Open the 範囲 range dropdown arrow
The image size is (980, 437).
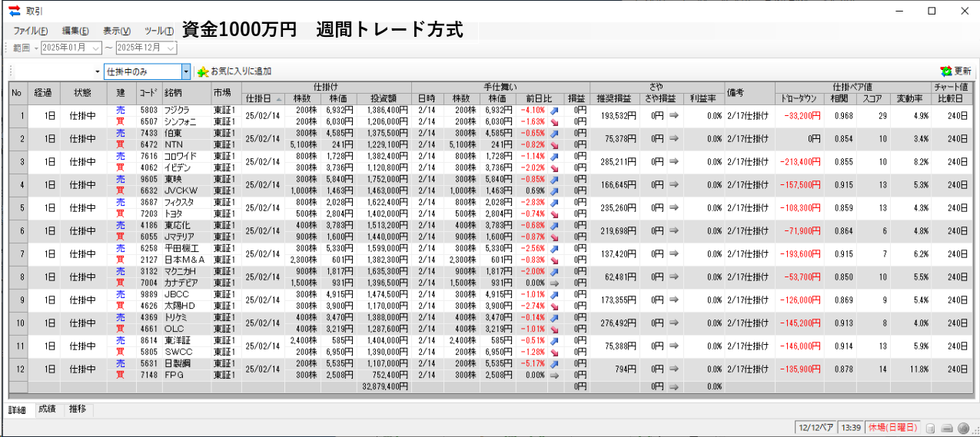point(35,48)
